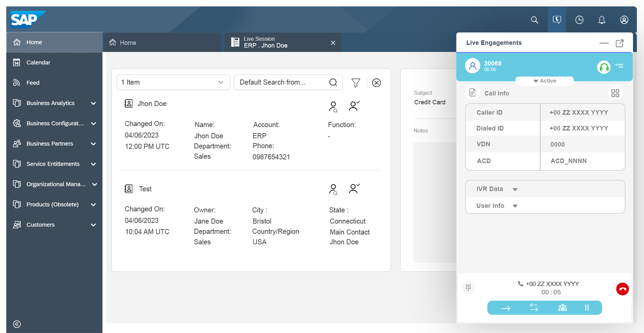
Task: Open the notifications bell
Action: coord(602,20)
